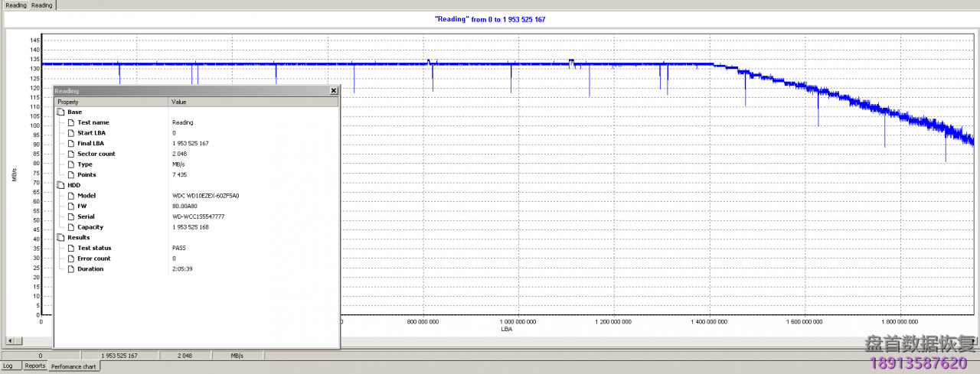
Task: Click the page icon next to Duration
Action: tap(71, 269)
